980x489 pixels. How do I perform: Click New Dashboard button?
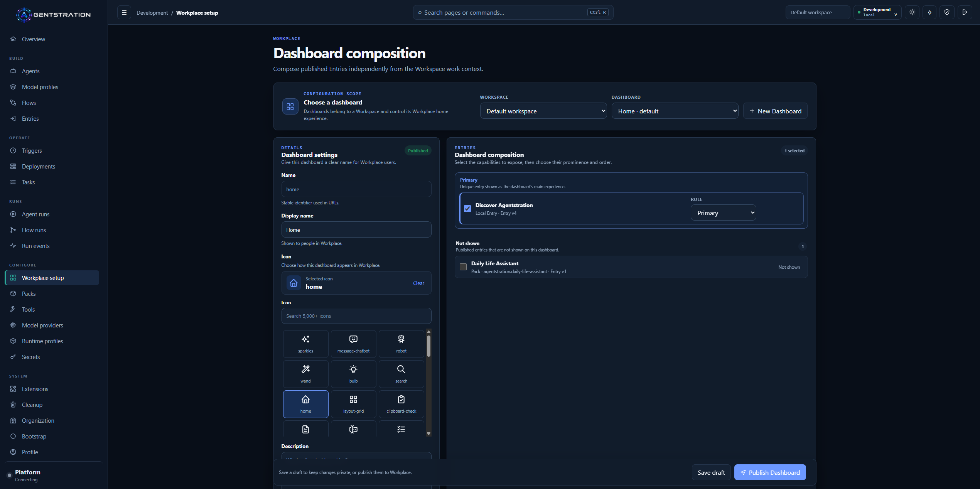[x=775, y=111]
